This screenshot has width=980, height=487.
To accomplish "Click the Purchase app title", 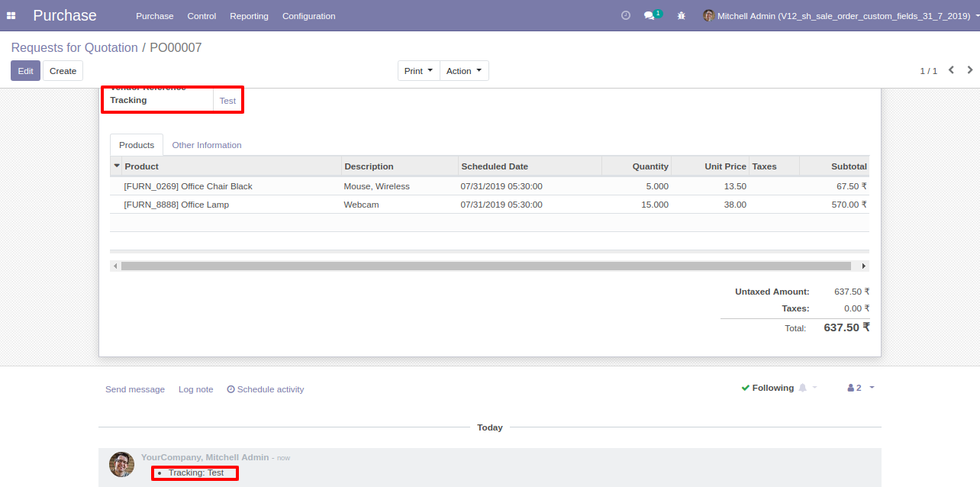I will [65, 15].
